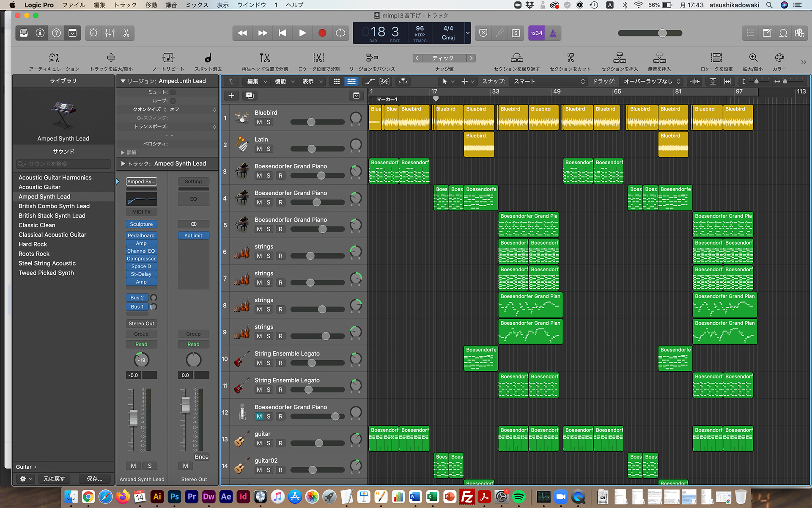Record-enable the guitar track
The width and height of the screenshot is (812, 508).
pos(280,443)
